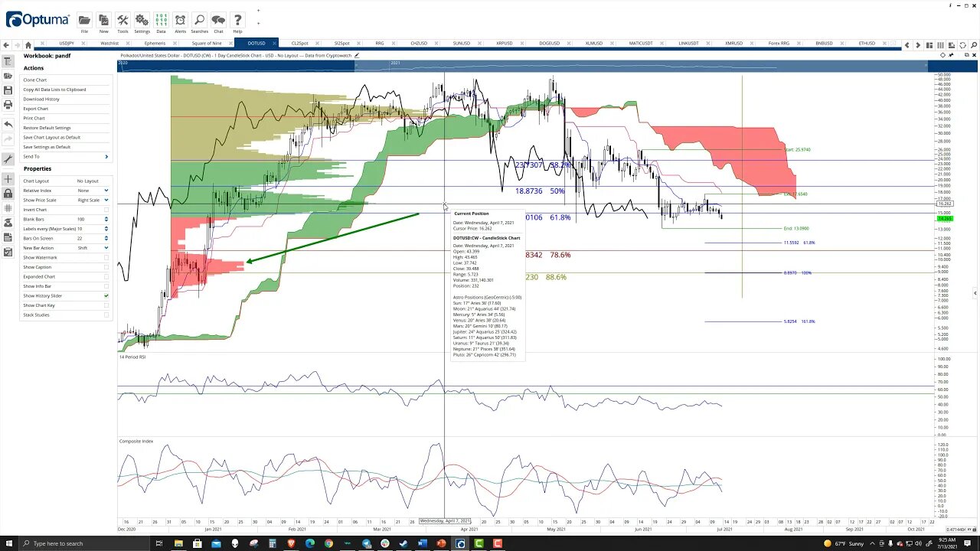This screenshot has width=980, height=551.
Task: Click Print Chart action
Action: click(34, 118)
